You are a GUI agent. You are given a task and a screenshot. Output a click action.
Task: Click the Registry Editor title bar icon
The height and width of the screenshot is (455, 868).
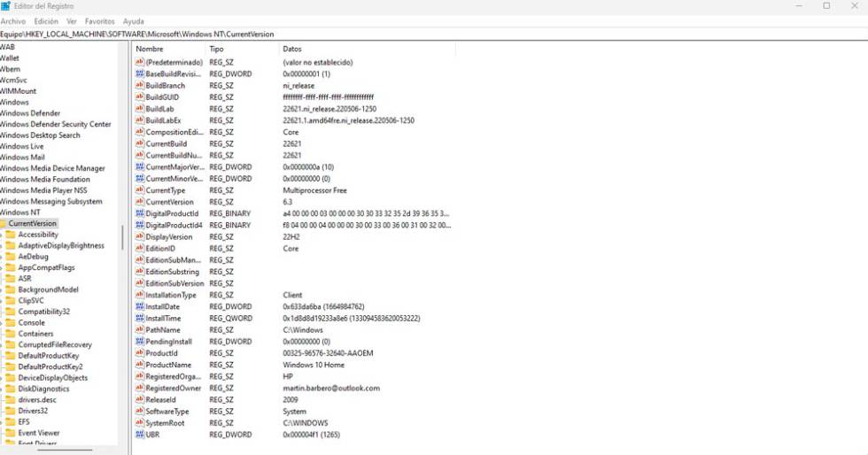pos(5,6)
